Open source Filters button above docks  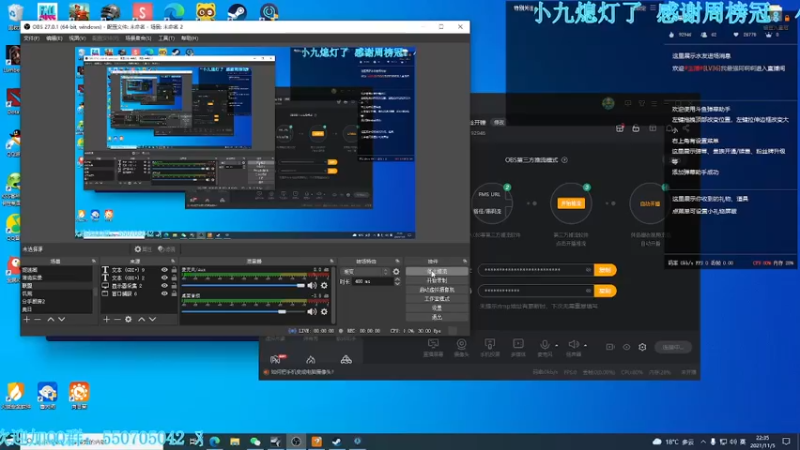click(166, 249)
